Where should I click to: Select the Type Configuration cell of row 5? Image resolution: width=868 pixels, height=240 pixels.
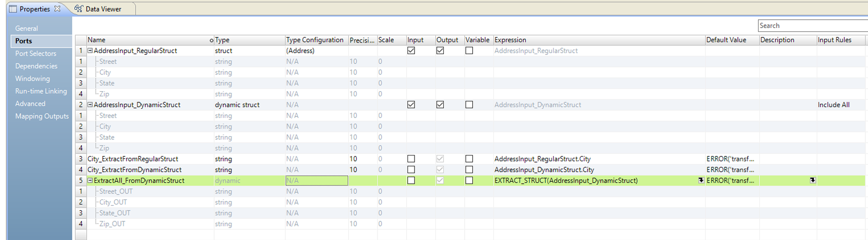[316, 181]
